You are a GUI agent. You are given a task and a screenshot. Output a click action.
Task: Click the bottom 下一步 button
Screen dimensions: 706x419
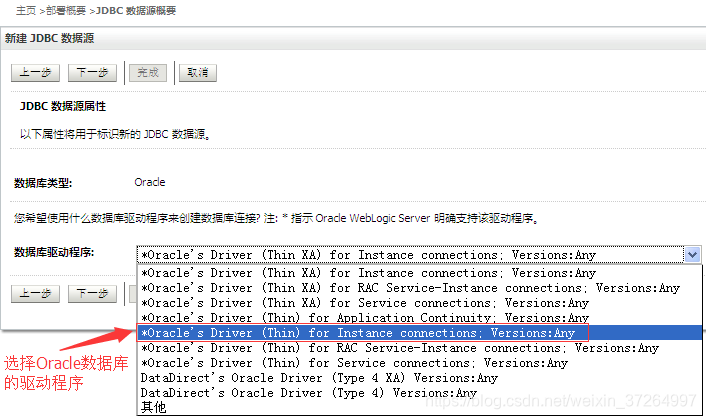(92, 293)
